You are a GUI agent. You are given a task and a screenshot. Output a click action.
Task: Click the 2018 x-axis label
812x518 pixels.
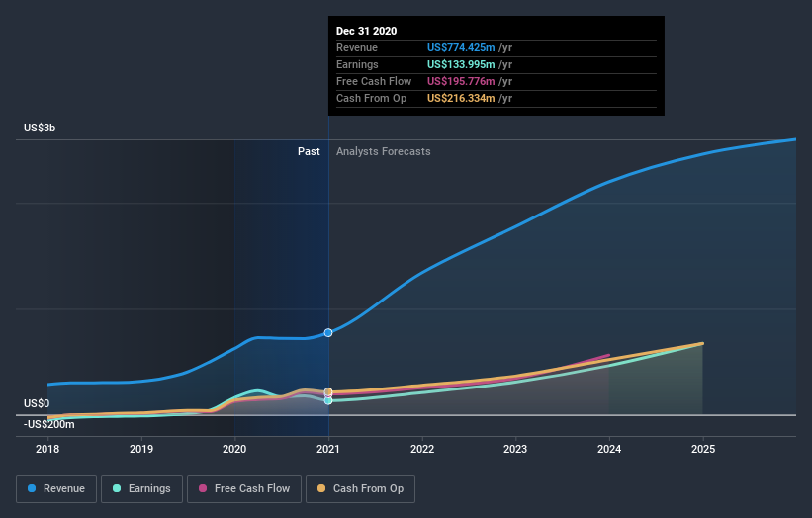coord(47,449)
